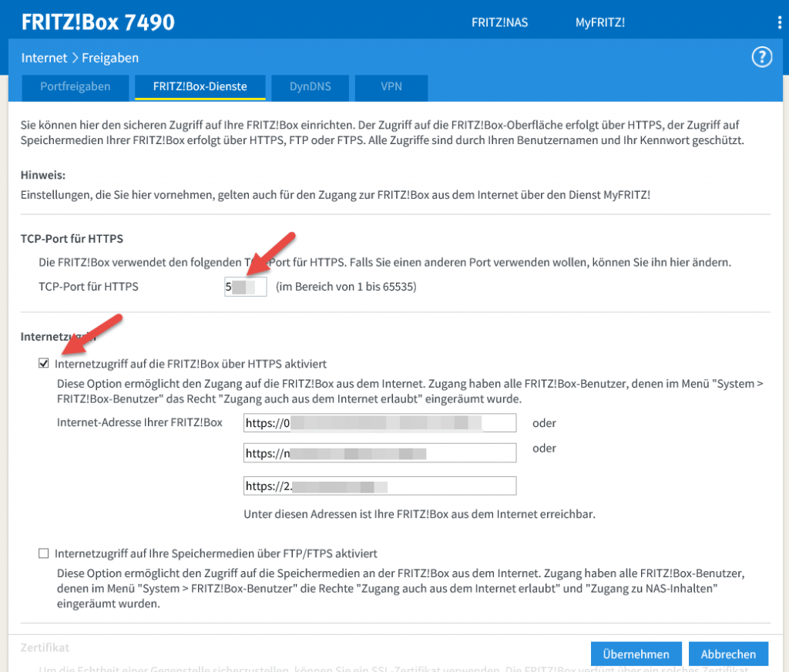Open MyFRITZ! from the top bar
The height and width of the screenshot is (672, 789).
pos(600,22)
